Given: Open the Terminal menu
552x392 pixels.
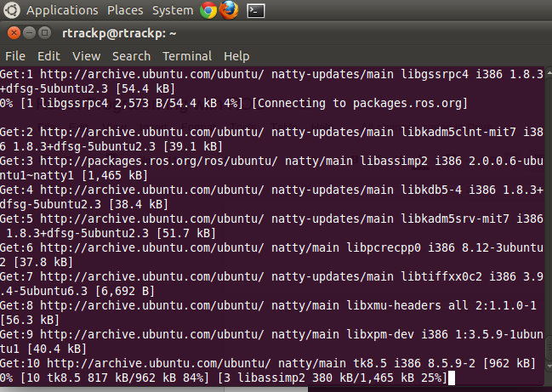Looking at the screenshot, I should click(x=187, y=56).
